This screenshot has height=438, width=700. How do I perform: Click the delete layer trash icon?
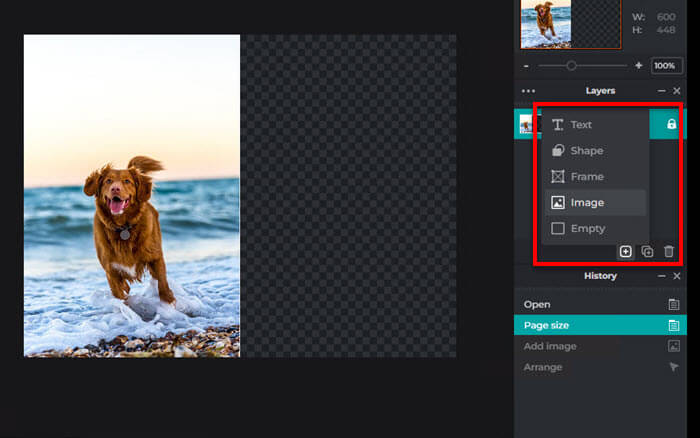coord(668,251)
